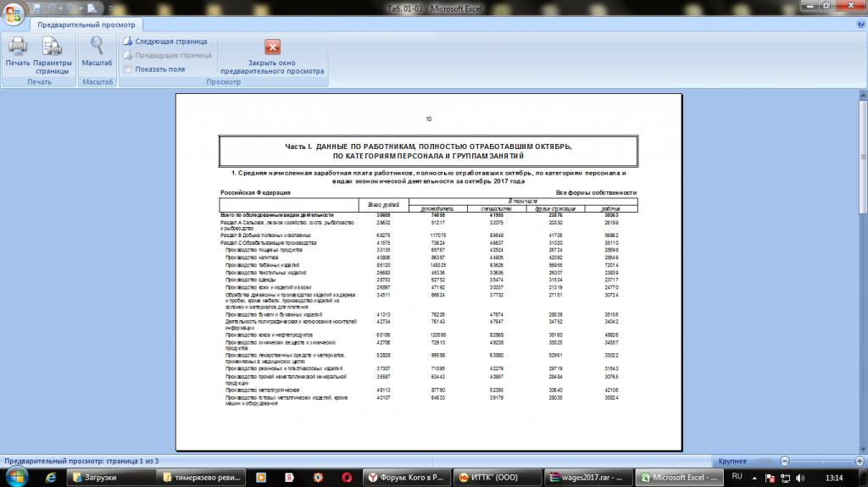Click the RU language indicator in the tray

click(737, 477)
